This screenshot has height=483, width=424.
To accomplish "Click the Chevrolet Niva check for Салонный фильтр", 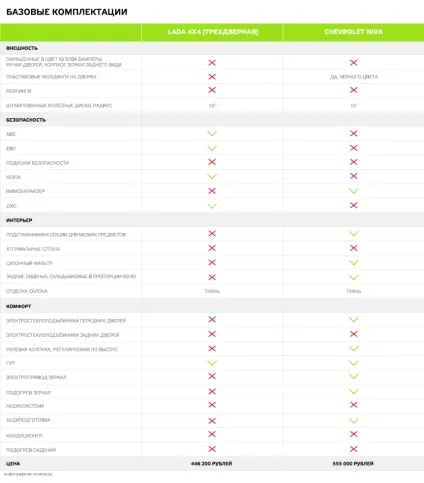I will [x=354, y=263].
